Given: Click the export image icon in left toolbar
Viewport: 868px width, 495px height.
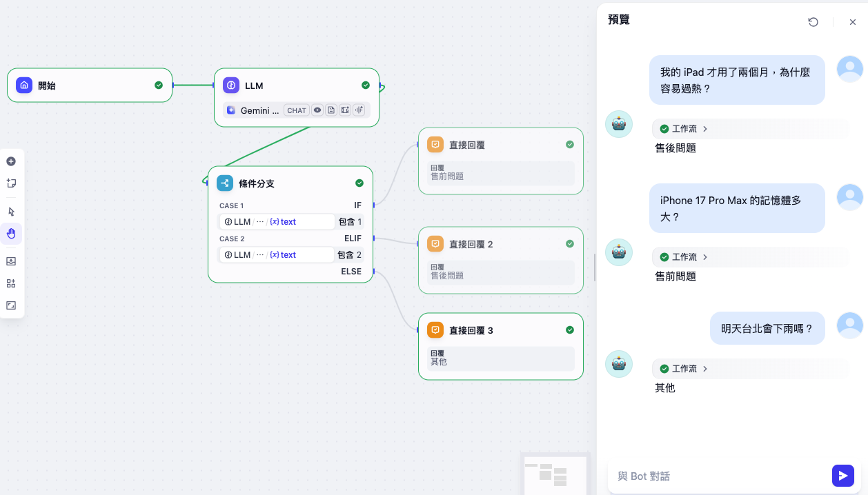Looking at the screenshot, I should click(11, 261).
